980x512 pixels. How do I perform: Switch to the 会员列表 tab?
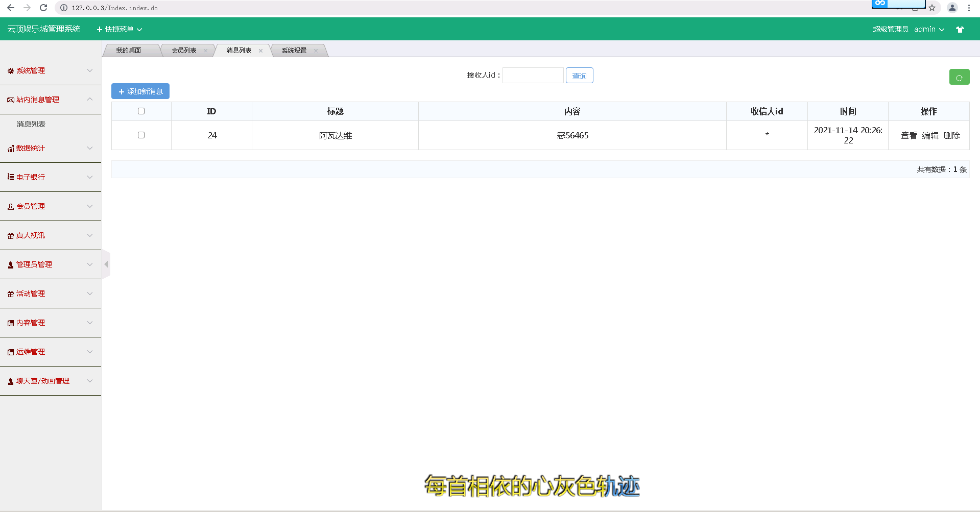point(183,50)
